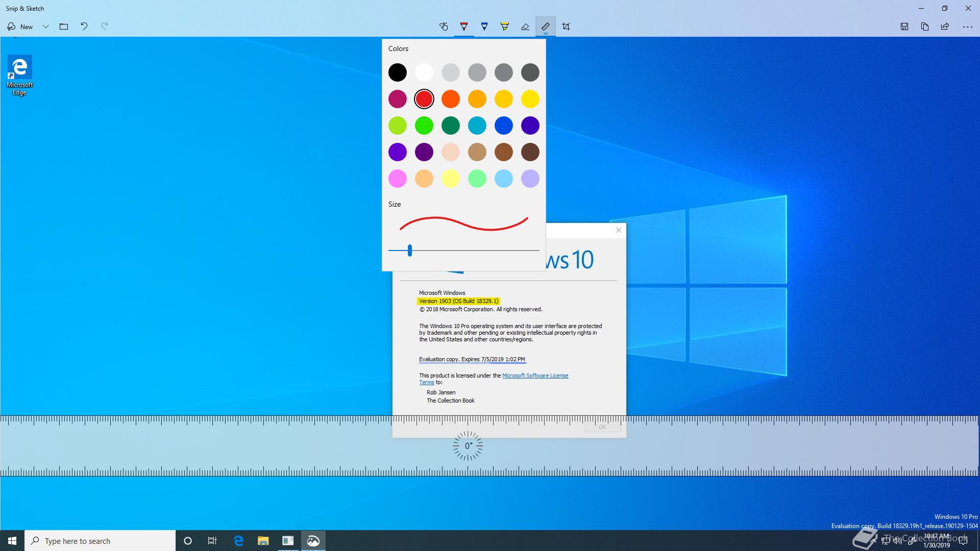This screenshot has width=980, height=551.
Task: Select the blue Pencil tool
Action: 484,27
